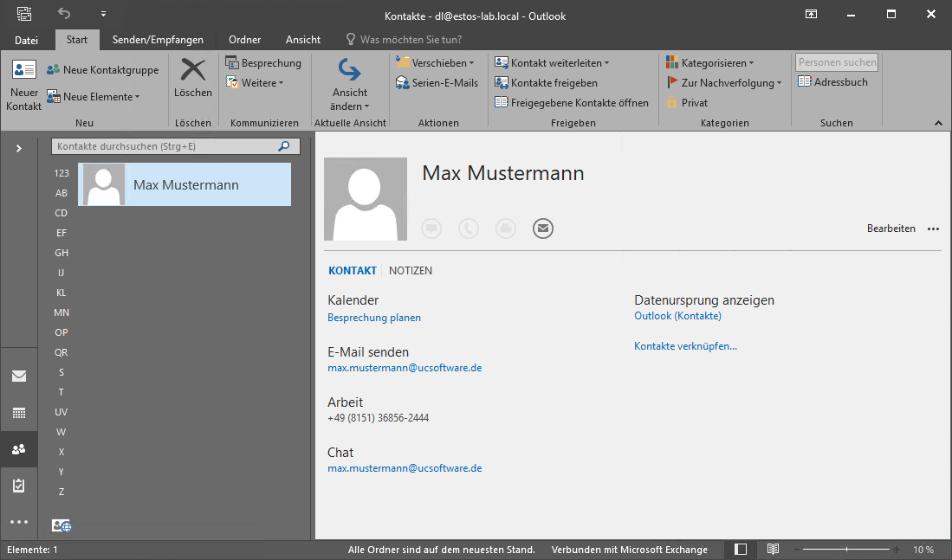
Task: Delete contact with the Löschen icon
Action: (x=192, y=71)
